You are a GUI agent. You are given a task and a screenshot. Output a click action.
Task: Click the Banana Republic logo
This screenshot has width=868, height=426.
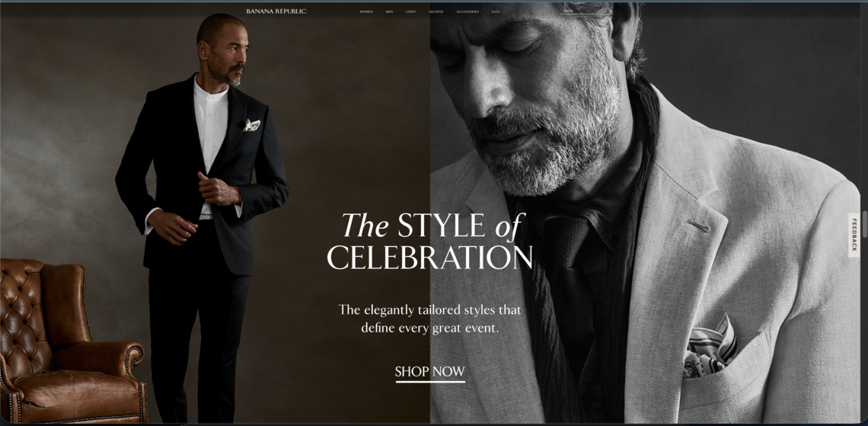tap(276, 11)
